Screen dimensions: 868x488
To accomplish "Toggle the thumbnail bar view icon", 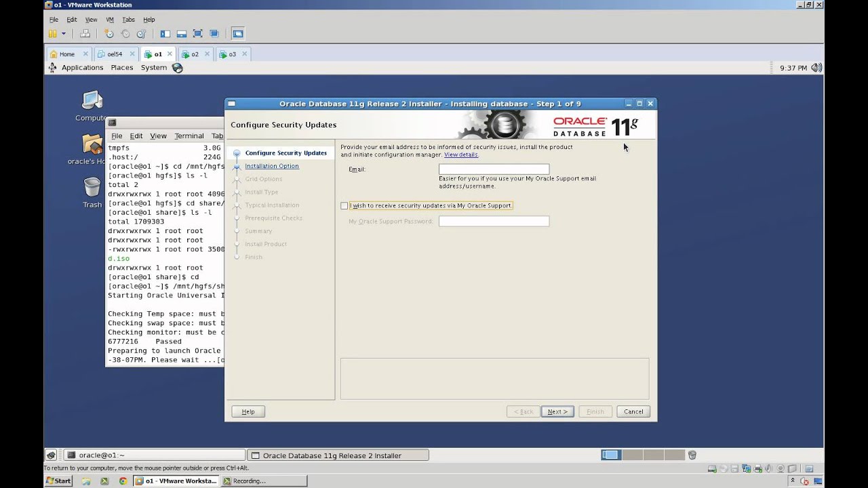I will (182, 33).
